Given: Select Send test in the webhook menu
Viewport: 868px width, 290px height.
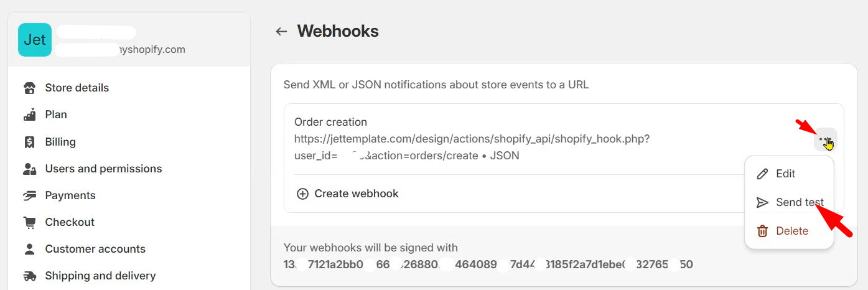Looking at the screenshot, I should [x=799, y=202].
